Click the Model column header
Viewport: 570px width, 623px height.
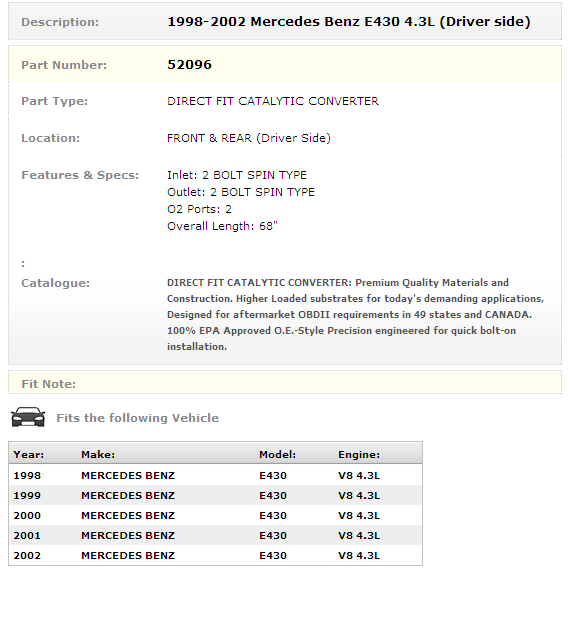[277, 455]
